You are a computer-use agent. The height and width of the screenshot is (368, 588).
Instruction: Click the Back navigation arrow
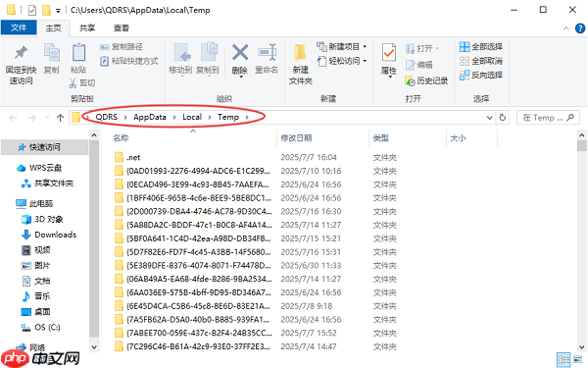click(13, 118)
